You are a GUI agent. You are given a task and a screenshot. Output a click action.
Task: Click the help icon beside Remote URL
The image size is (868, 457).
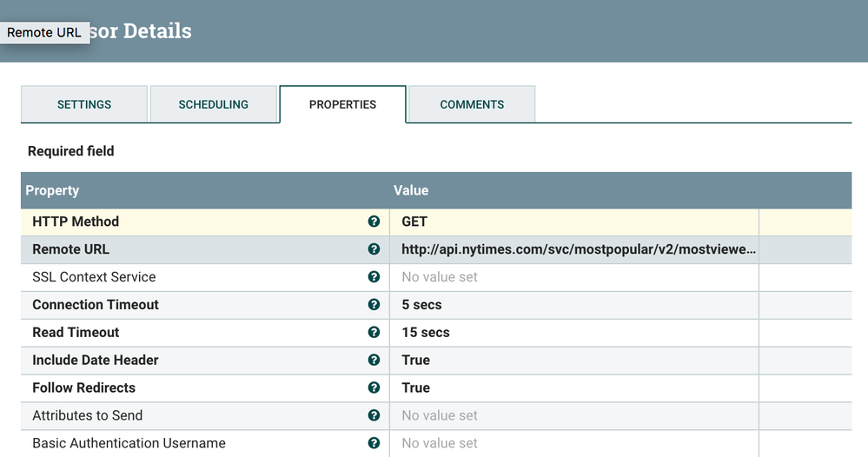374,249
